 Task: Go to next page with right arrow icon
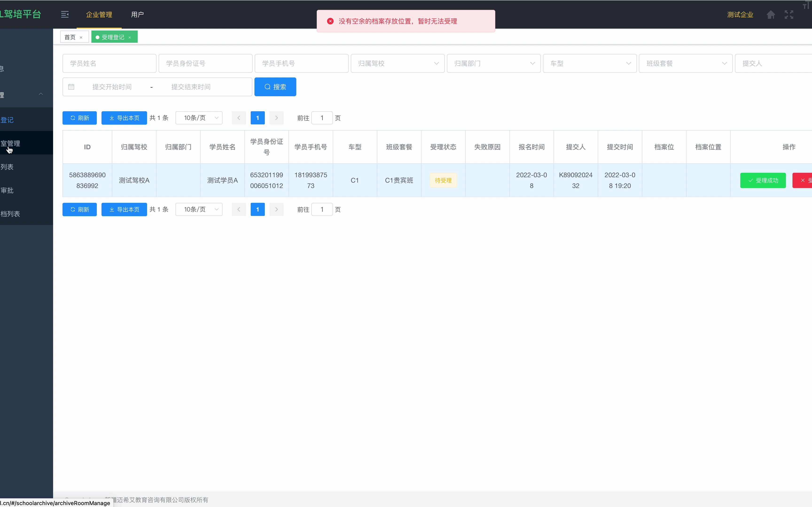(x=276, y=118)
